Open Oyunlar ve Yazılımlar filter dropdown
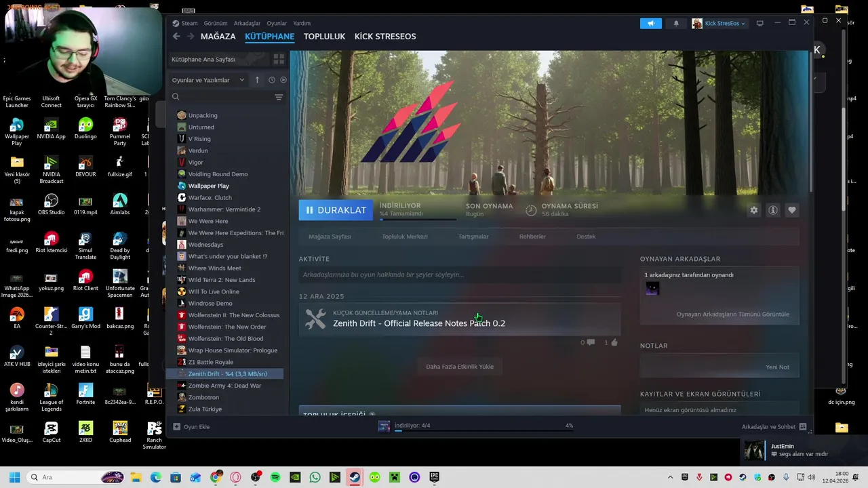Viewport: 868px width, 488px height. [x=208, y=80]
